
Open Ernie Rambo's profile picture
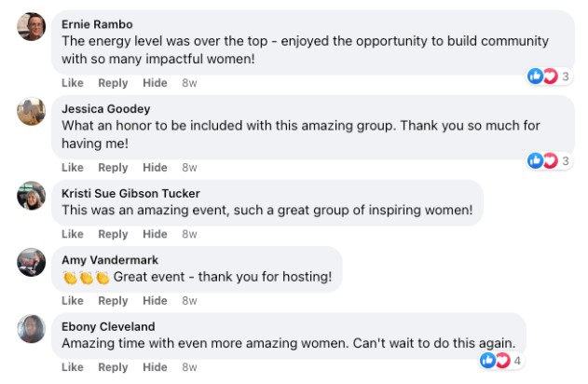point(32,27)
